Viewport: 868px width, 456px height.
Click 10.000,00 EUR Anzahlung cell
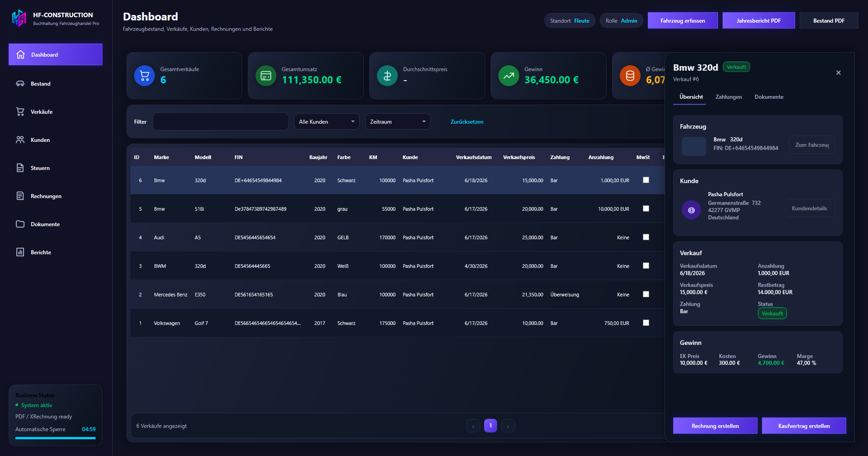coord(613,209)
